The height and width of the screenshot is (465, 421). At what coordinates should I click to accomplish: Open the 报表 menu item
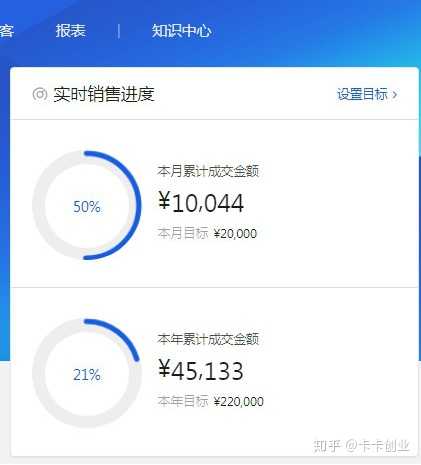pos(71,31)
